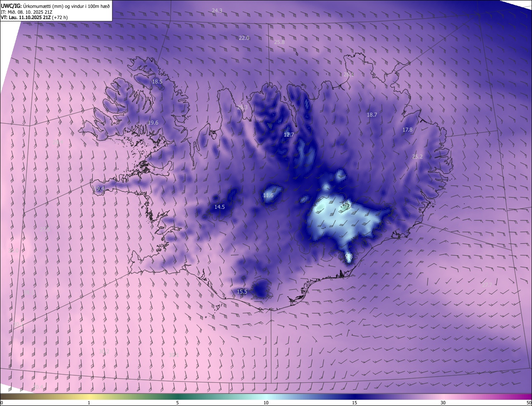
Task: Click the 5 tick on the colour scale
Action: tap(177, 403)
